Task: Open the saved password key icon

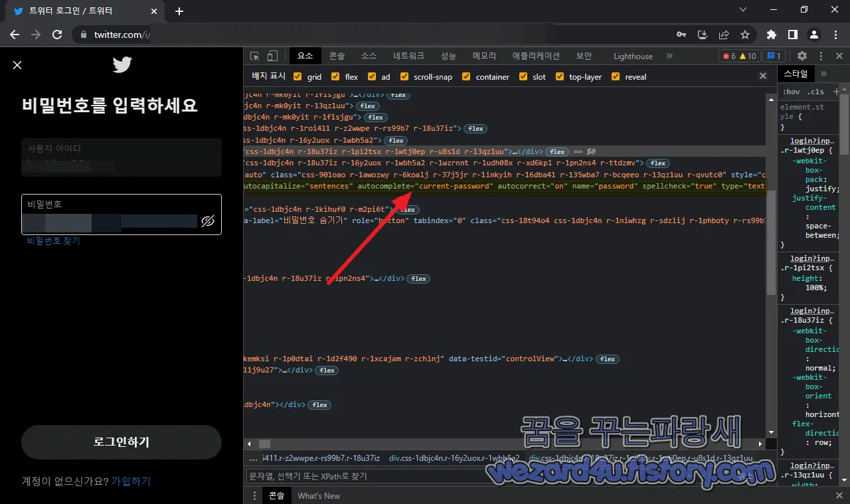Action: click(x=681, y=35)
